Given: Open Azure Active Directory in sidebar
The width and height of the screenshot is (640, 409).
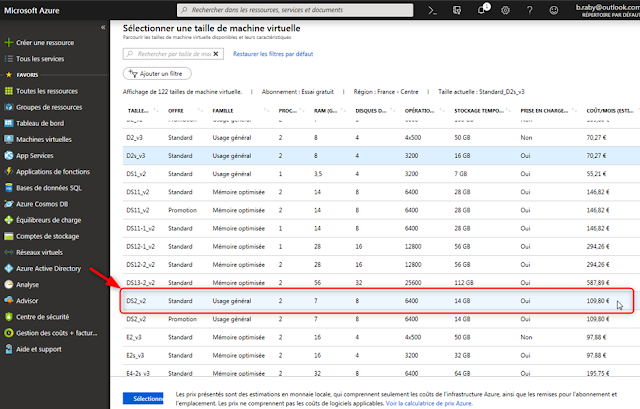Looking at the screenshot, I should [49, 268].
